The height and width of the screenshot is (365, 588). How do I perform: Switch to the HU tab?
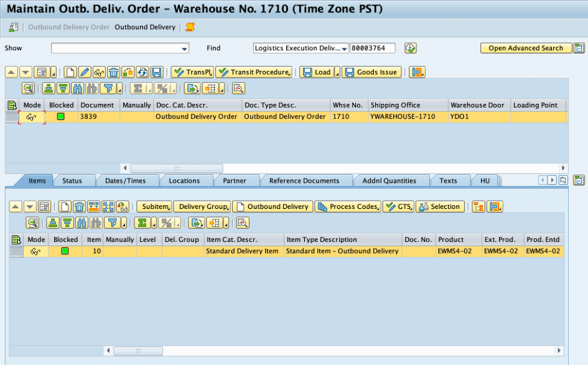click(485, 180)
